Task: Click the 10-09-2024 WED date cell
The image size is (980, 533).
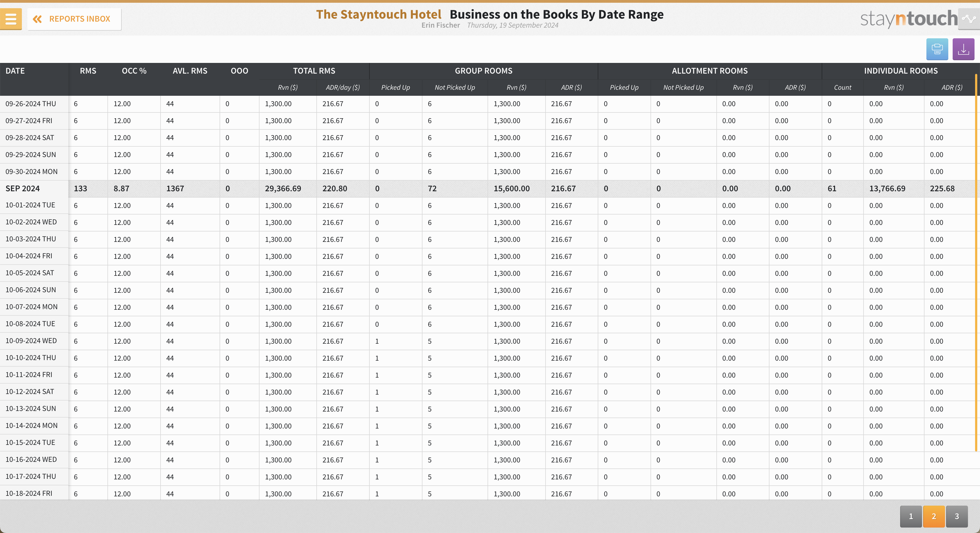Action: pyautogui.click(x=31, y=341)
